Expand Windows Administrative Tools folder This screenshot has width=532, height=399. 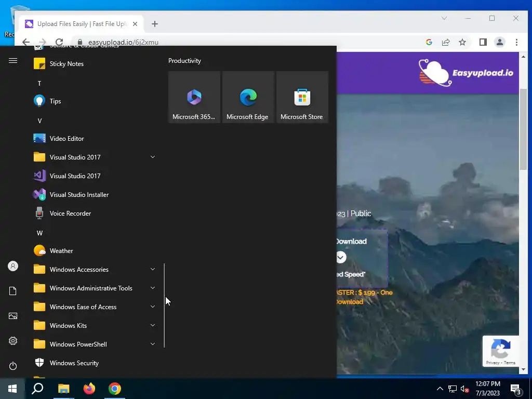click(x=95, y=288)
